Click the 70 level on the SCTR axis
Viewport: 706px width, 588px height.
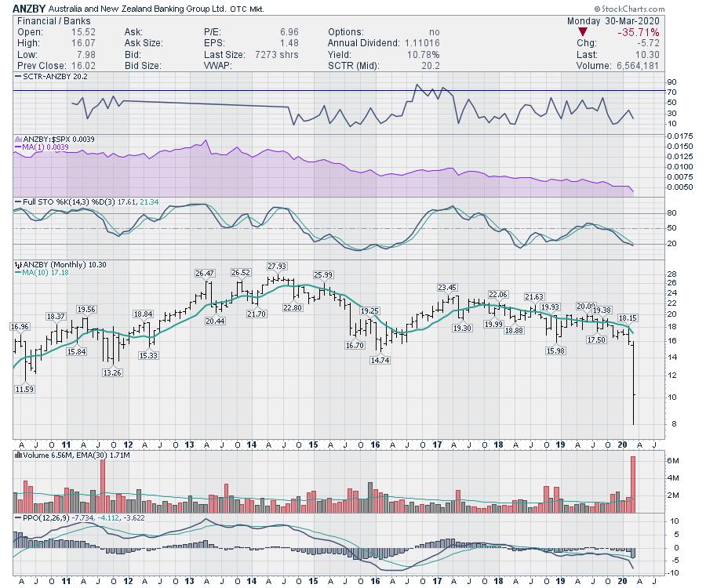672,93
